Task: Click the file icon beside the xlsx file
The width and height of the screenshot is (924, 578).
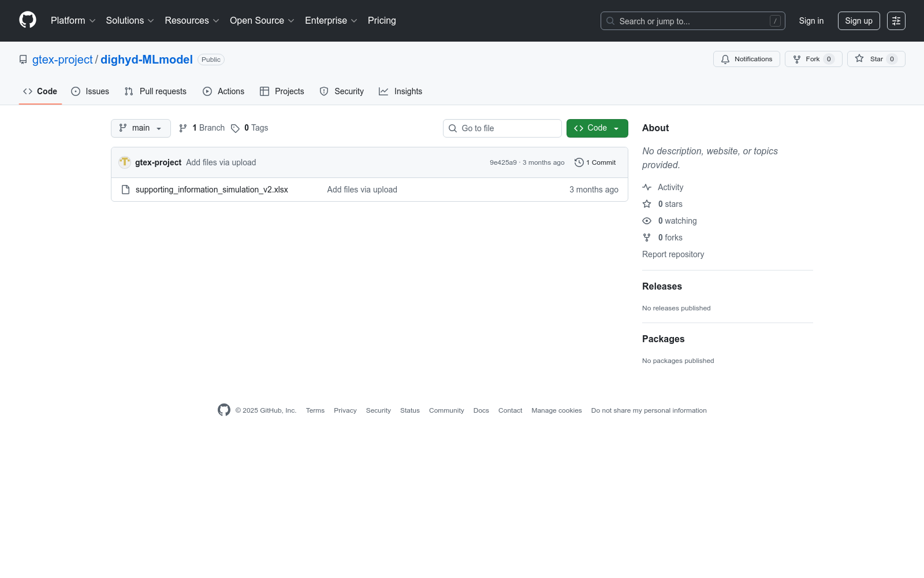Action: tap(125, 190)
